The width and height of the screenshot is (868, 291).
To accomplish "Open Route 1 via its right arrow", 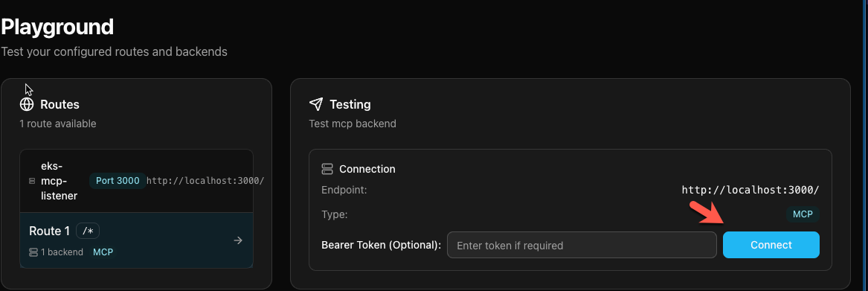I will click(238, 240).
